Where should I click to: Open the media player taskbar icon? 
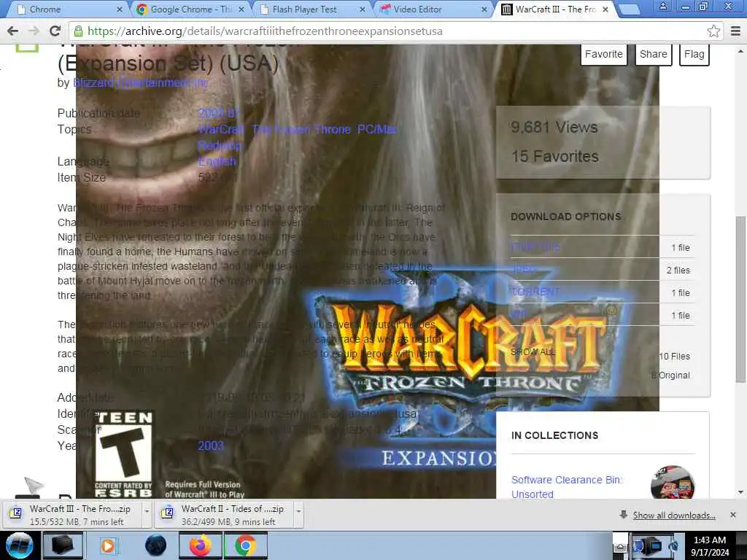[108, 545]
